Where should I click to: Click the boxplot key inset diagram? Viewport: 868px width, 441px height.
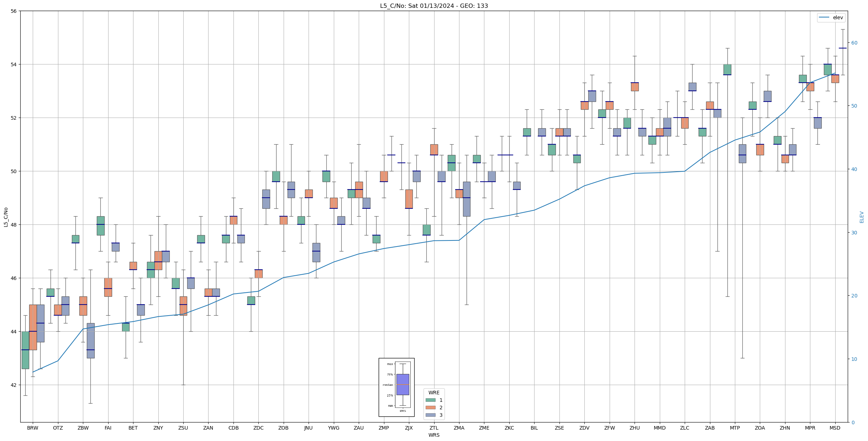click(396, 387)
